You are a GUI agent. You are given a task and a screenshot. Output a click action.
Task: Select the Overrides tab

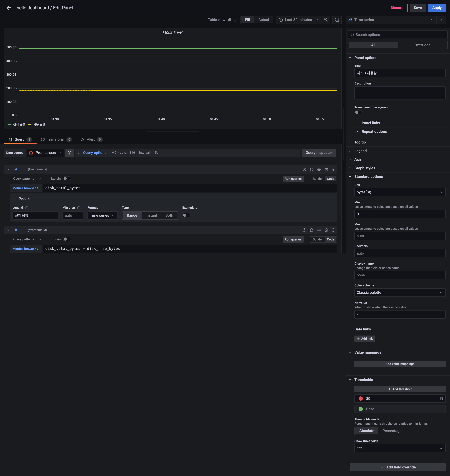(422, 45)
